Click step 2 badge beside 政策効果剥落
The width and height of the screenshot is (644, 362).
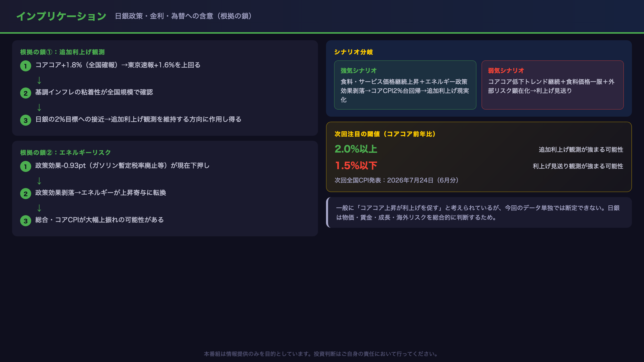(26, 194)
